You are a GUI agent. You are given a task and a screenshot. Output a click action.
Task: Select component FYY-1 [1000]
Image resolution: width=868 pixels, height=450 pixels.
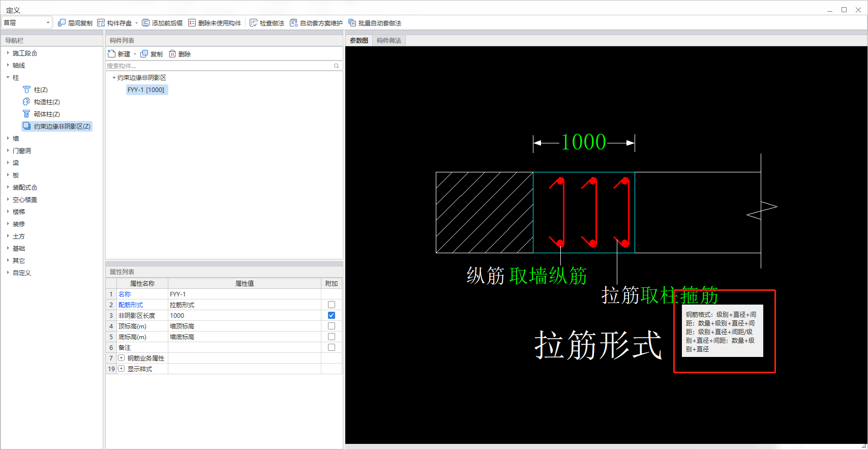146,90
